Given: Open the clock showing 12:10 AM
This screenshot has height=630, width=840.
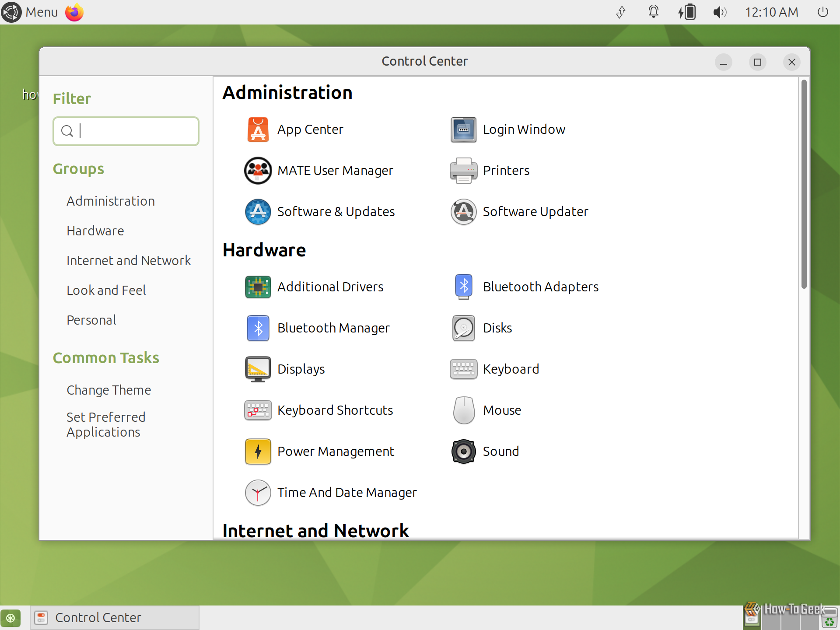Looking at the screenshot, I should (772, 12).
